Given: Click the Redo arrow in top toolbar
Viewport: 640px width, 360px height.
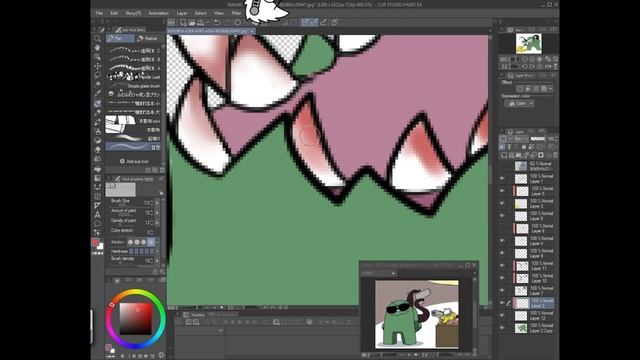Looking at the screenshot, I should 227,22.
